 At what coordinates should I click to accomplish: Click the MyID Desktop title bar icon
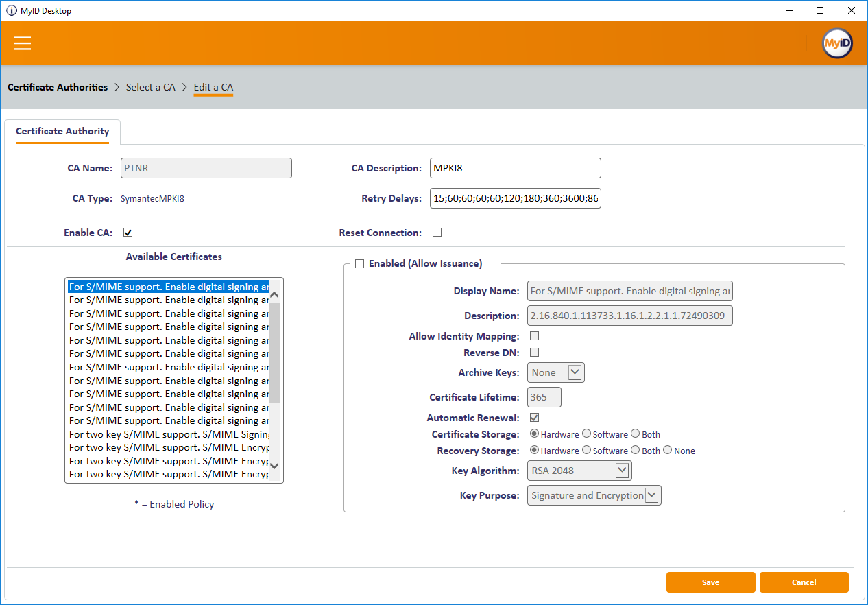12,10
